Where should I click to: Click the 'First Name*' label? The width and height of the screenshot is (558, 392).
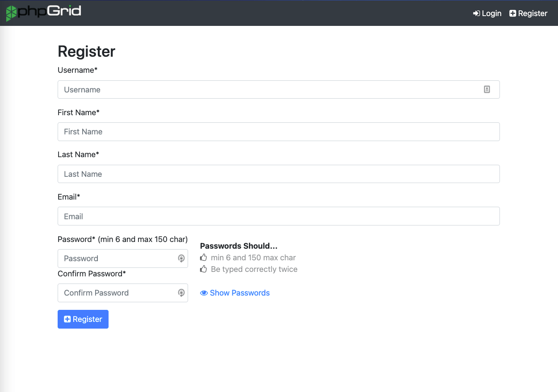79,113
